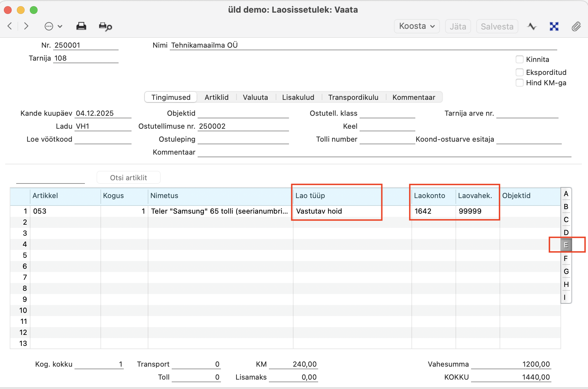Switch to column view E
Screen dimensions: 588x389
[566, 245]
